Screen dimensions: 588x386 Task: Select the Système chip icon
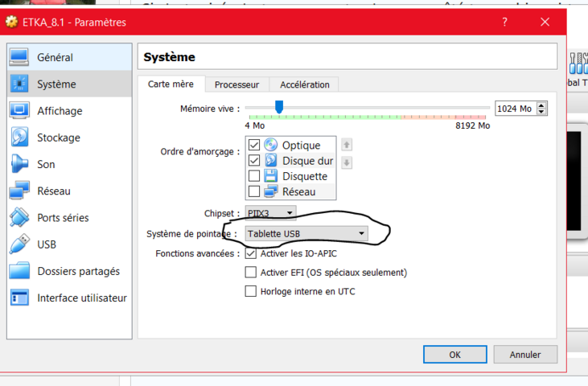point(19,84)
